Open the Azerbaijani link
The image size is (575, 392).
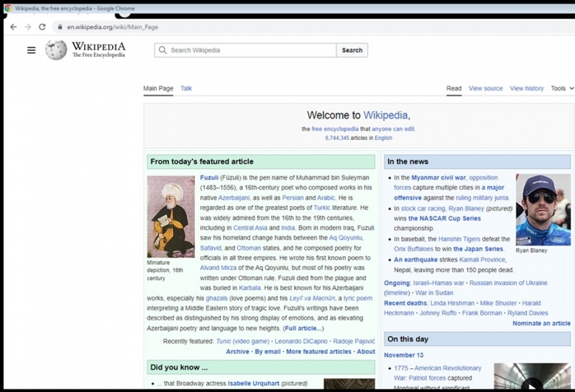pos(234,198)
